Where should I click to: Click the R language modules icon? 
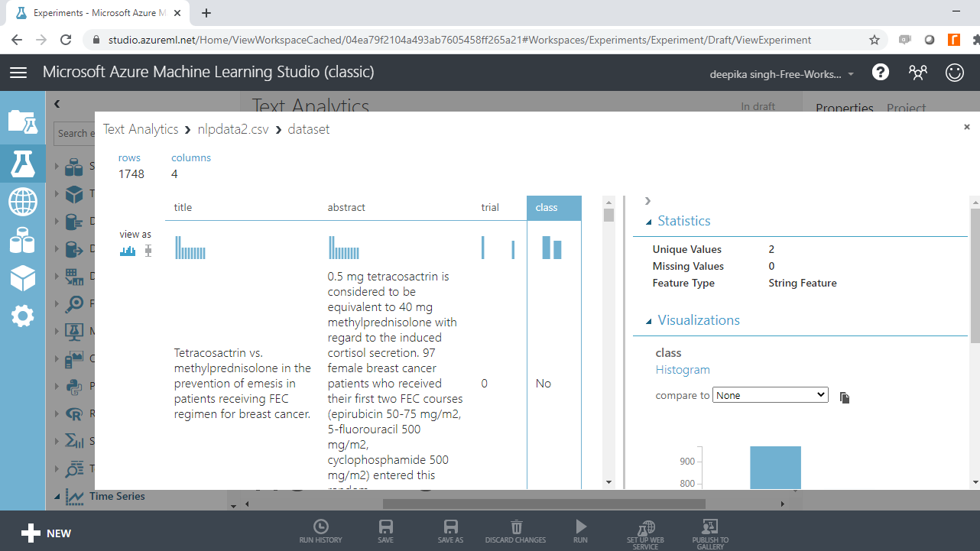coord(74,413)
